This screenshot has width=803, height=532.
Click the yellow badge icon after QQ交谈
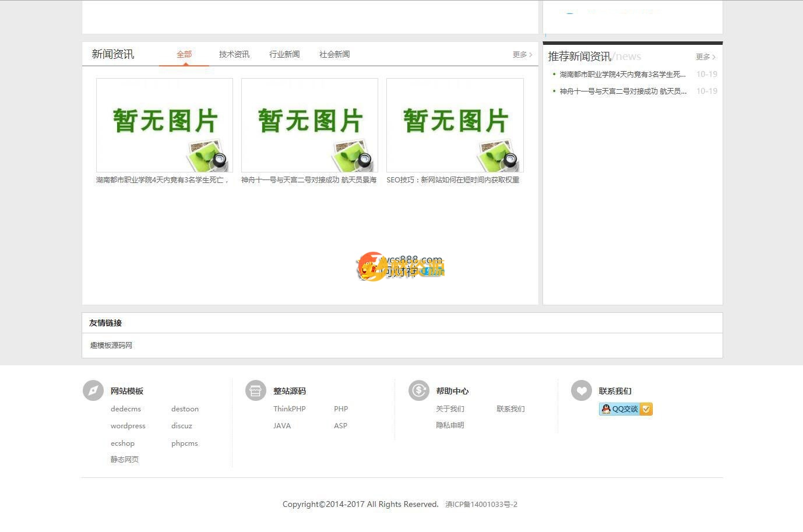pos(646,408)
